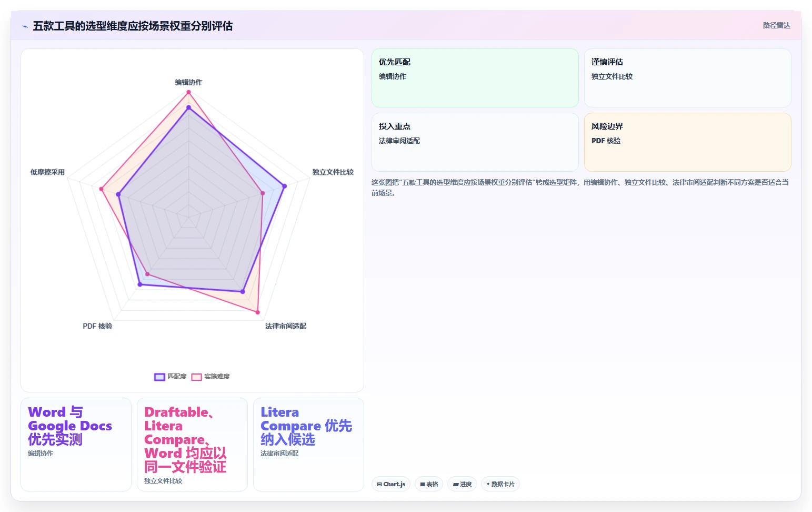
Task: Click the 法律审阅适配 radar axis label
Action: 286,326
